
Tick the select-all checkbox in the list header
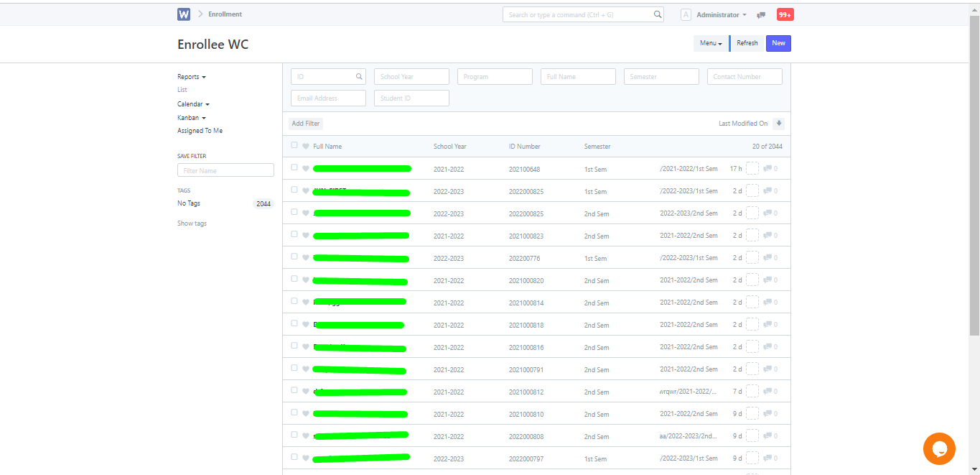point(294,145)
